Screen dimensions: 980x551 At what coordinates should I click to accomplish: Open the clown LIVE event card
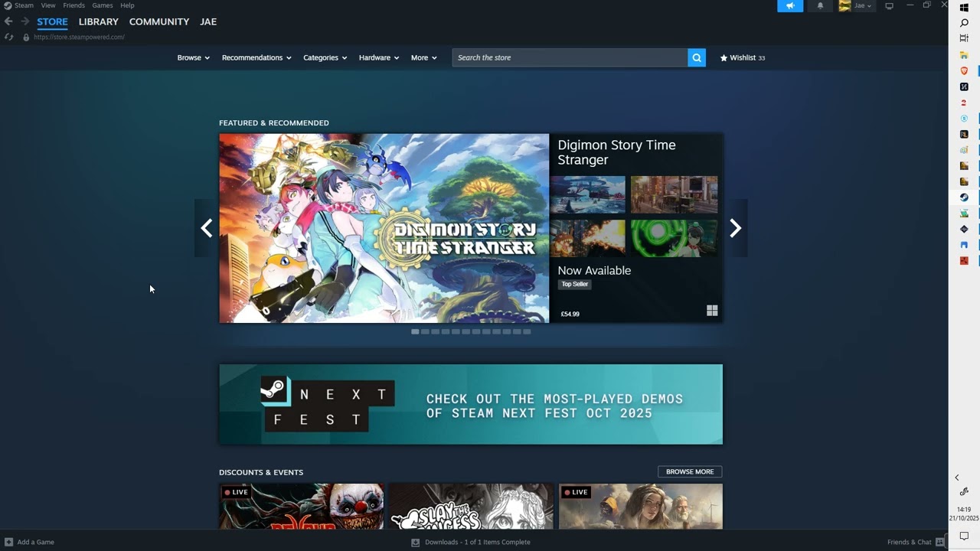click(x=301, y=506)
